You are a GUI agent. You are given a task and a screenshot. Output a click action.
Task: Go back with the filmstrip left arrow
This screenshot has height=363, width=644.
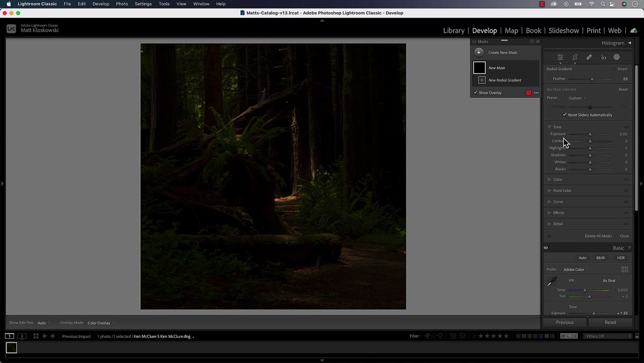45,336
